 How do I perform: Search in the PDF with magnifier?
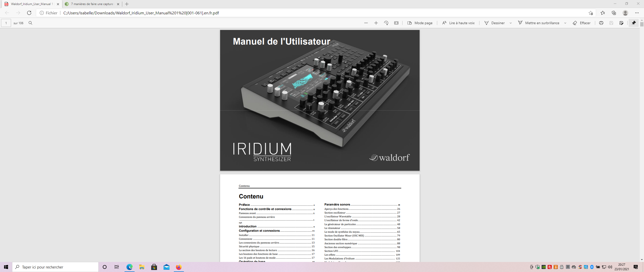[x=30, y=23]
